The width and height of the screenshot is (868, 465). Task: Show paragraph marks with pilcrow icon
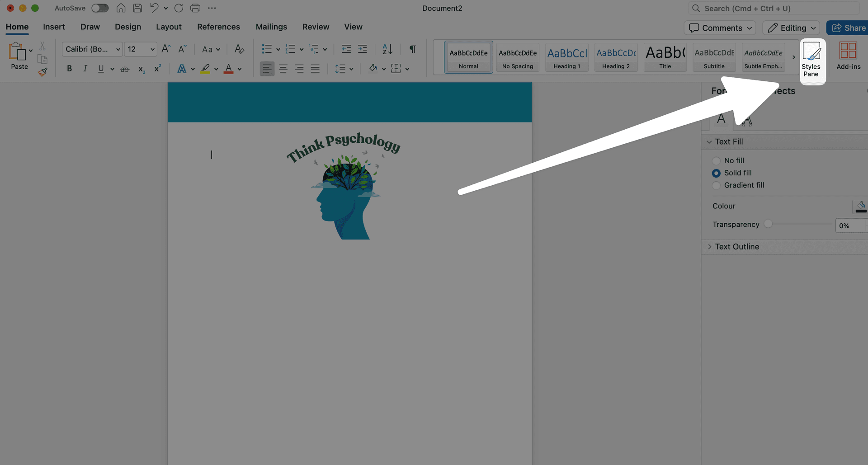[412, 49]
